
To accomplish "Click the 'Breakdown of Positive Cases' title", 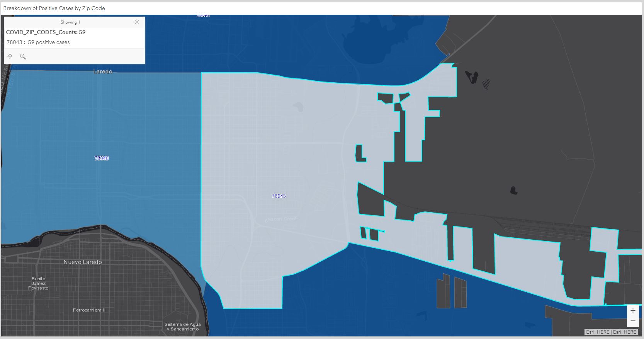I will click(54, 8).
